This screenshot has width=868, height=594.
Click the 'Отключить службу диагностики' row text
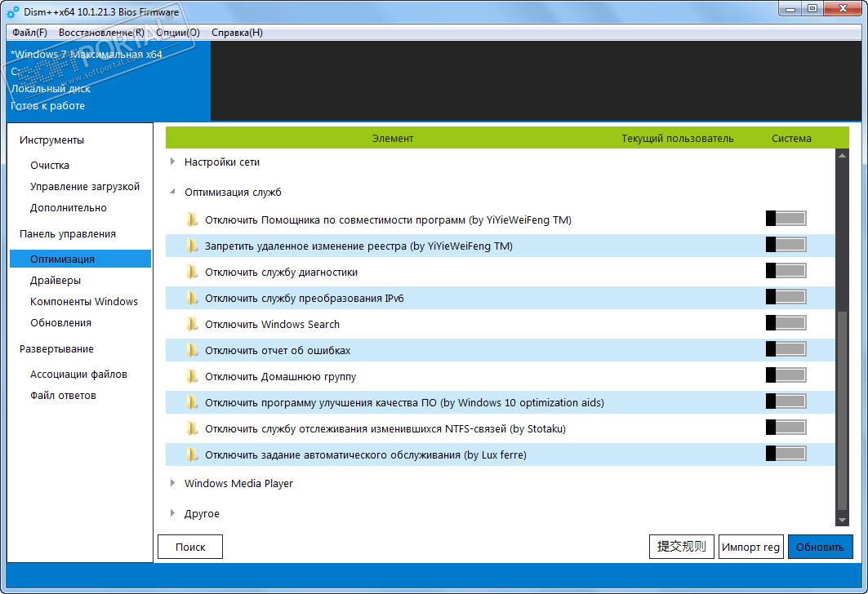coord(281,272)
